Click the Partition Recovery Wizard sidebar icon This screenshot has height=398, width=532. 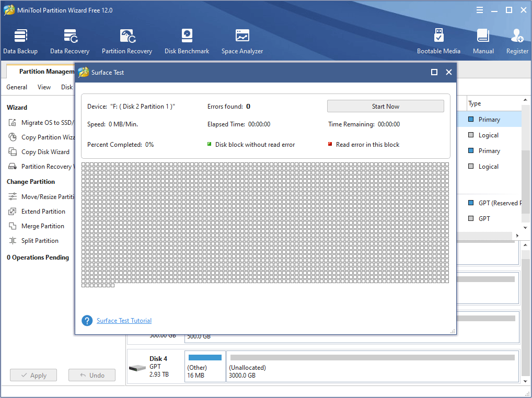click(x=12, y=167)
